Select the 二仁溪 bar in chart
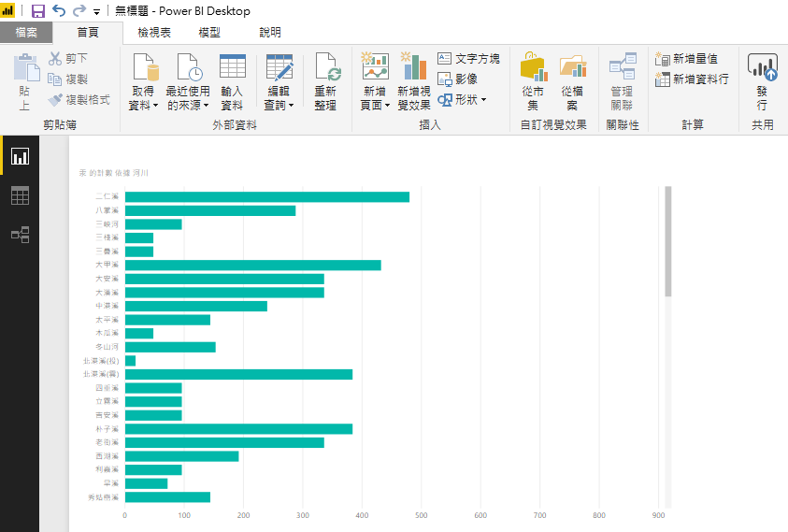 coord(266,196)
